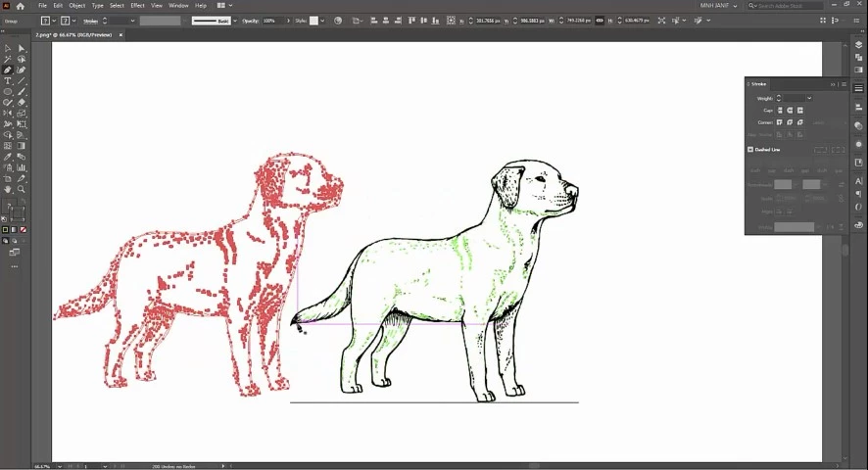868x470 pixels.
Task: Open brush definition Basic dropdown
Action: 235,21
